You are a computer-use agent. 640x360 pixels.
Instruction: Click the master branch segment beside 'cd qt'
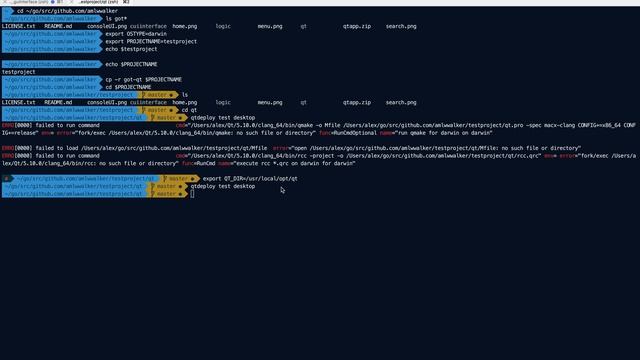coord(158,110)
